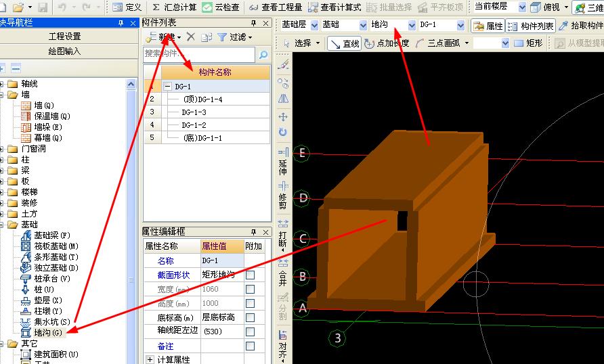Toggle 备注 附加 checkbox
Viewport: 604px width, 364px height.
pyautogui.click(x=250, y=346)
